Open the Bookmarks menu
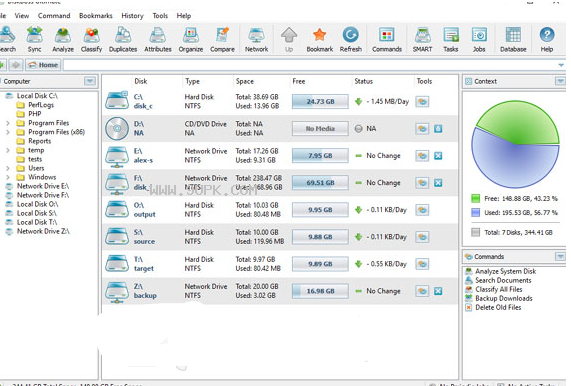This screenshot has width=571, height=386. click(95, 16)
